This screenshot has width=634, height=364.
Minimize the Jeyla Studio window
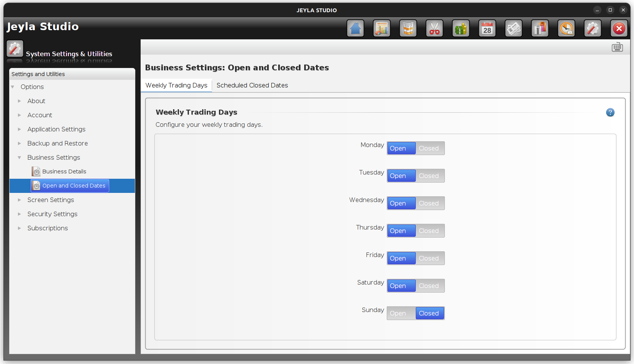pyautogui.click(x=597, y=10)
